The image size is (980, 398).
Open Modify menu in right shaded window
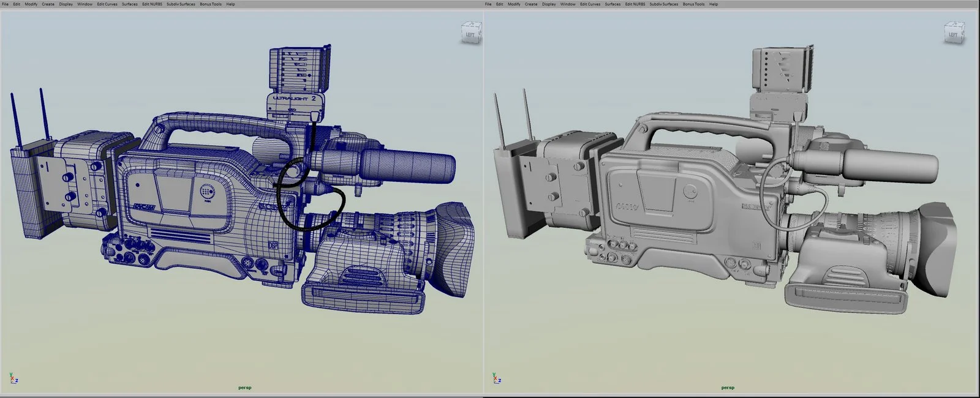(514, 4)
